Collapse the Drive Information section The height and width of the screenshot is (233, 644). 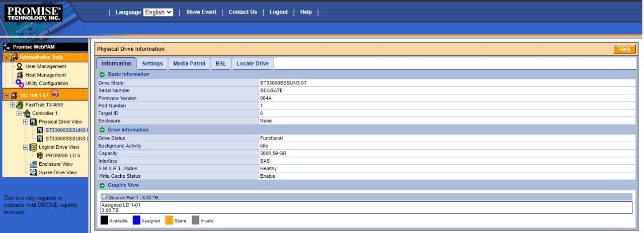[x=102, y=130]
